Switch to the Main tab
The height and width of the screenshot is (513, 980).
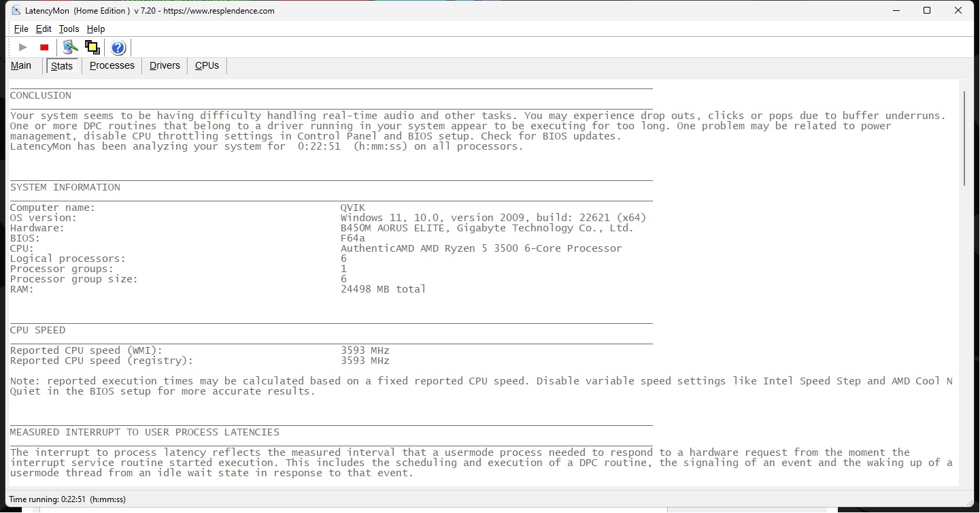pos(21,65)
